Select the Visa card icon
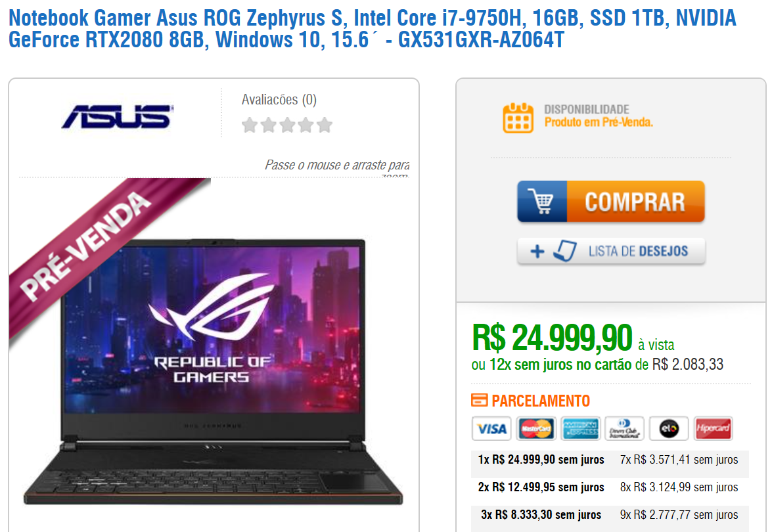 coord(491,428)
